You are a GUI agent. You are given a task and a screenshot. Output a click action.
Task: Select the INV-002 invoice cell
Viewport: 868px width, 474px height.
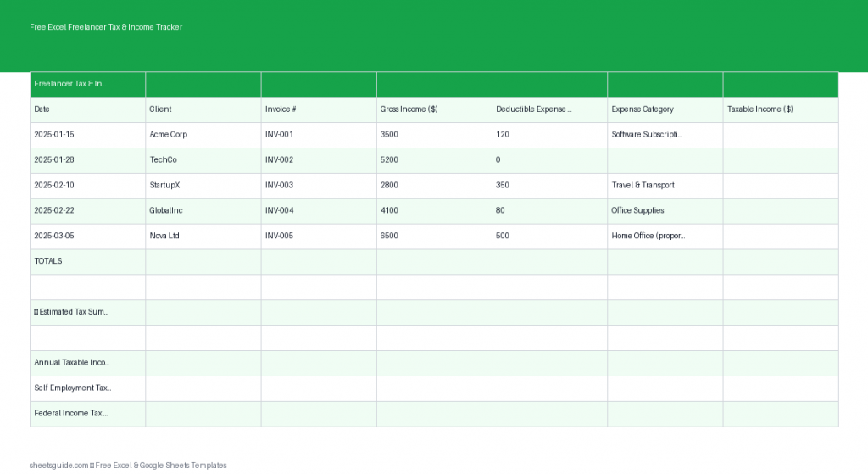[318, 160]
